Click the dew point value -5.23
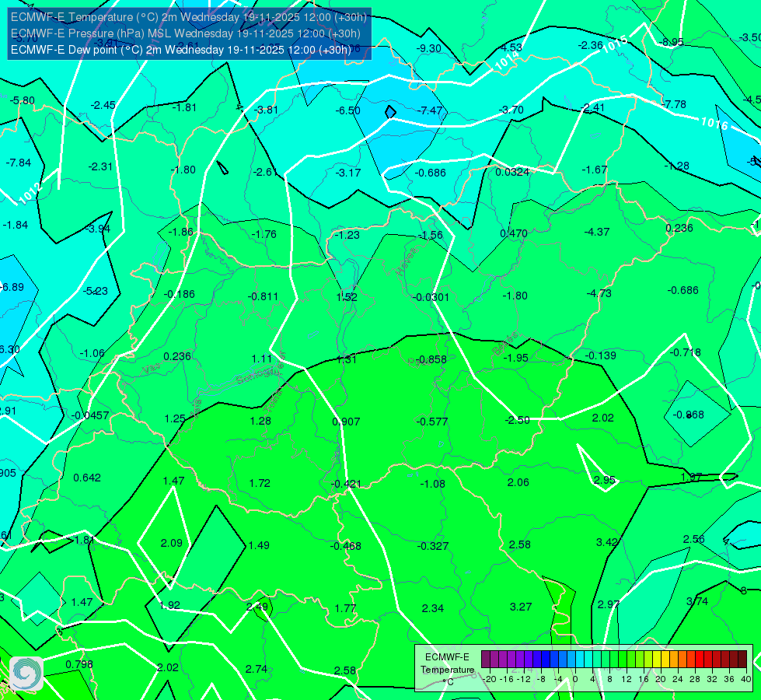Screen dimensions: 761x700 coord(95,291)
